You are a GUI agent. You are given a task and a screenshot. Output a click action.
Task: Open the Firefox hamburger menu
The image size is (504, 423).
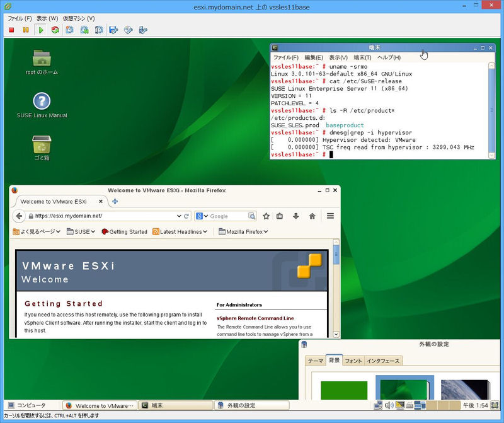click(x=330, y=216)
